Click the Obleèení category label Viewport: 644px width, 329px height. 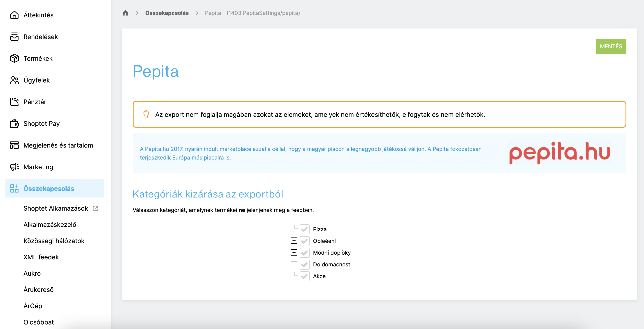click(324, 241)
